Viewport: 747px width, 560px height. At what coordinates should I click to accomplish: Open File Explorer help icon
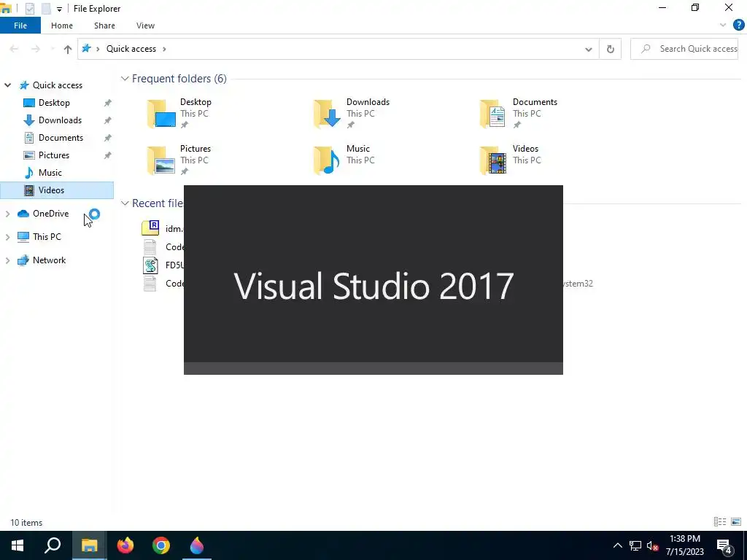pyautogui.click(x=738, y=26)
